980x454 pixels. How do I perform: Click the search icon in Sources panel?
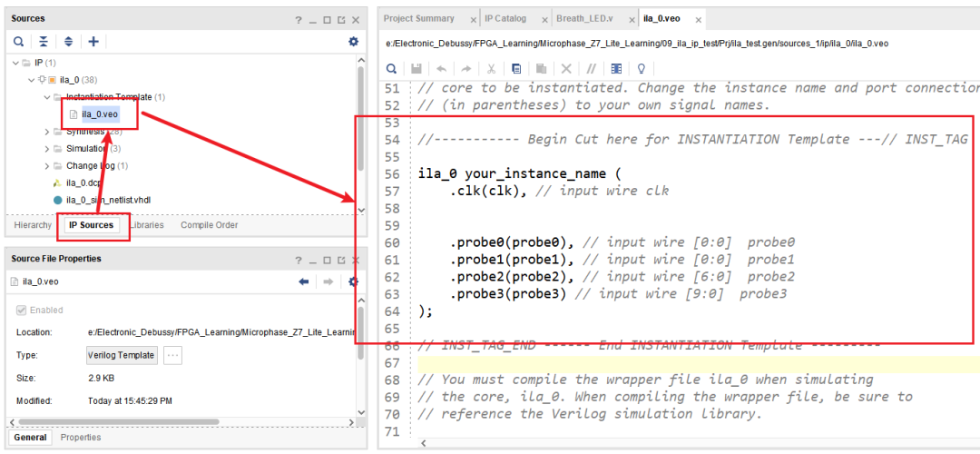pos(19,42)
